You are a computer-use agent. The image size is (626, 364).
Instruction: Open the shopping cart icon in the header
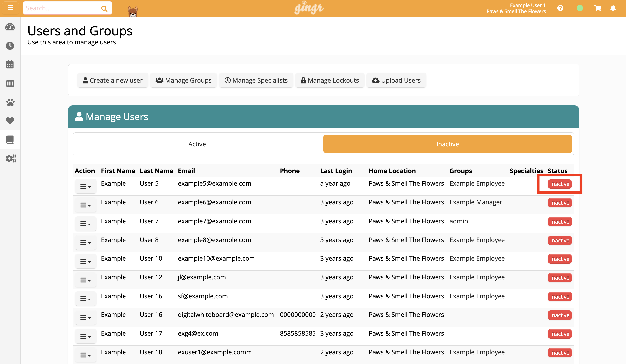(x=598, y=8)
